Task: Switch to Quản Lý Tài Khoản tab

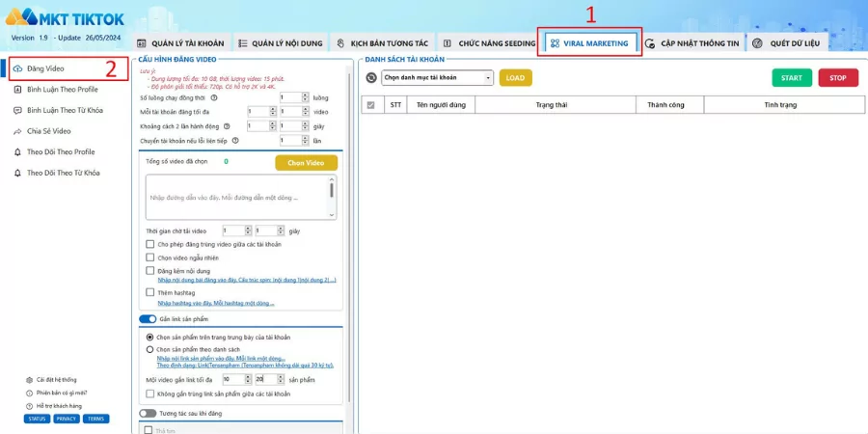Action: [x=180, y=43]
